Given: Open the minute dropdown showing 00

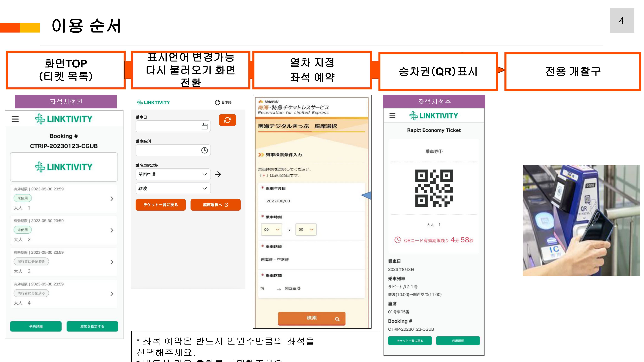Looking at the screenshot, I should [x=306, y=229].
